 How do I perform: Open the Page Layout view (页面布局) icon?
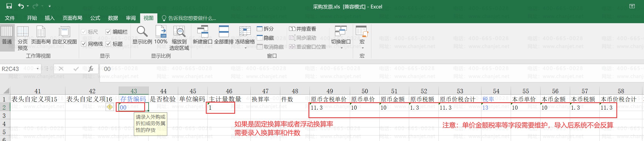pyautogui.click(x=41, y=31)
